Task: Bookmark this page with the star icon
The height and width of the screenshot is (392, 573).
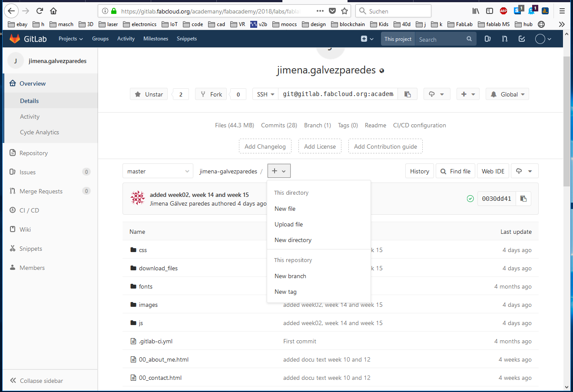Action: (x=344, y=11)
